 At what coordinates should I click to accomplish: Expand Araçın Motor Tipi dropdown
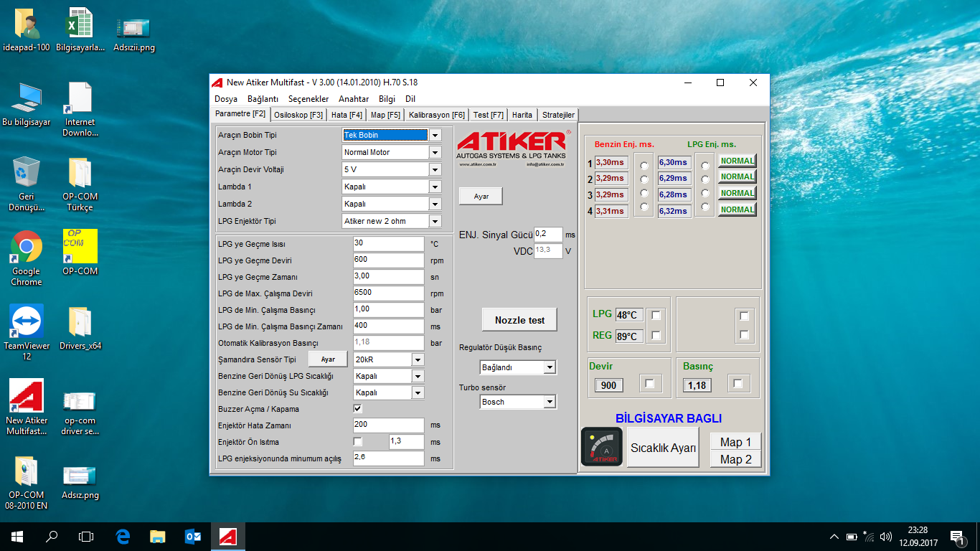(435, 152)
